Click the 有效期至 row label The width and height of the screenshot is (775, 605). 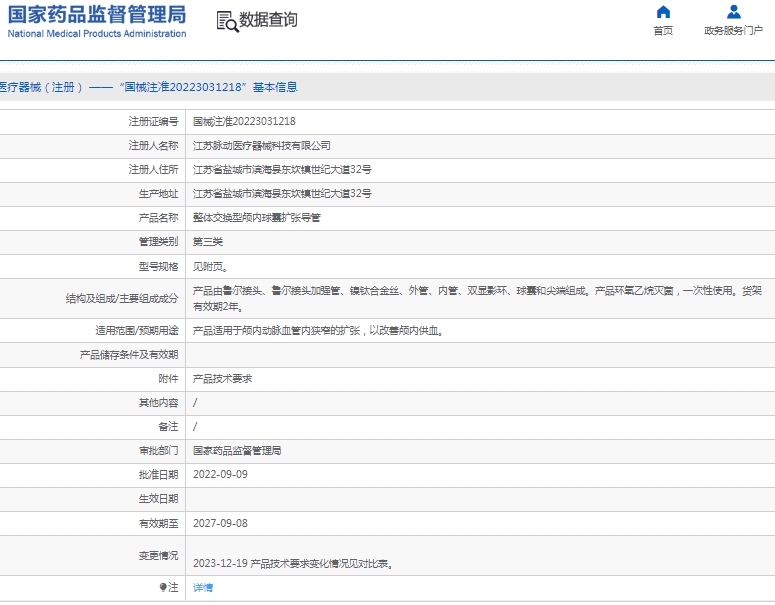point(158,523)
